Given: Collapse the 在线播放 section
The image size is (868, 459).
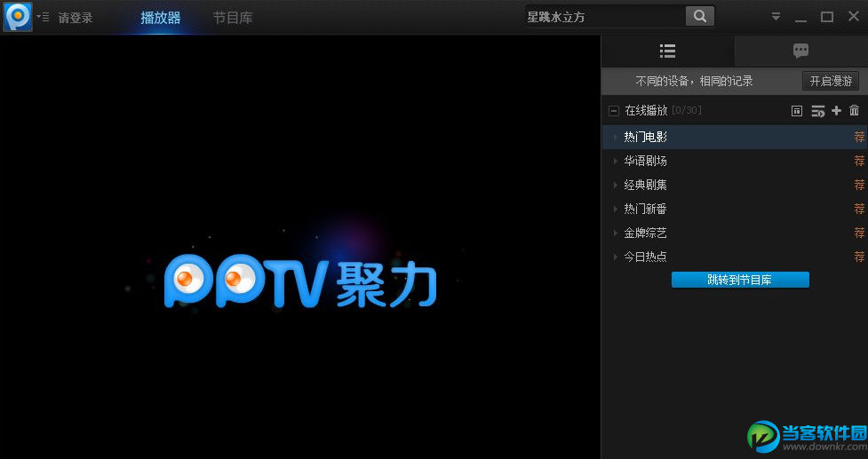Looking at the screenshot, I should pos(613,111).
